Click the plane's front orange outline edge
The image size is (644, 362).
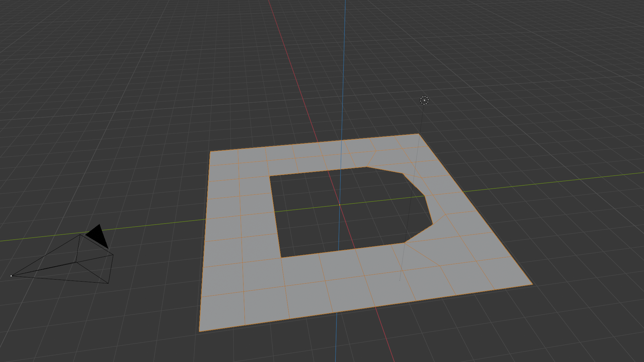366,308
